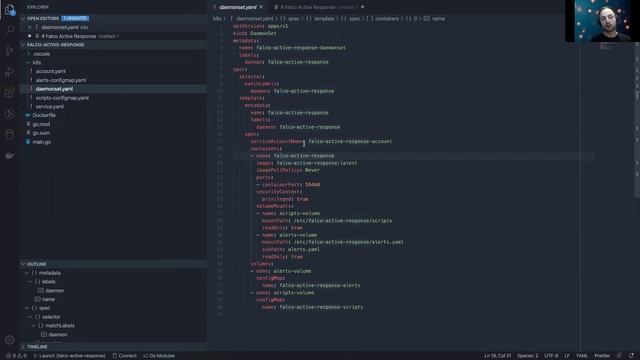Screen dimensions: 640x360
Task: Open service.yaml in the explorer
Action: click(49, 107)
